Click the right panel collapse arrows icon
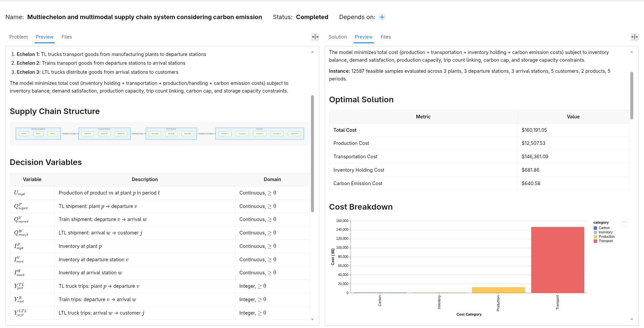This screenshot has width=644, height=328. point(635,37)
